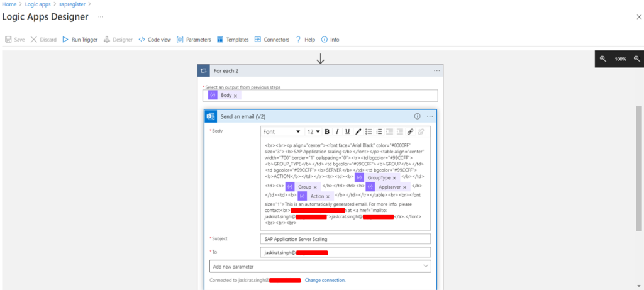Open sapregister breadcrumb link

coord(71,4)
